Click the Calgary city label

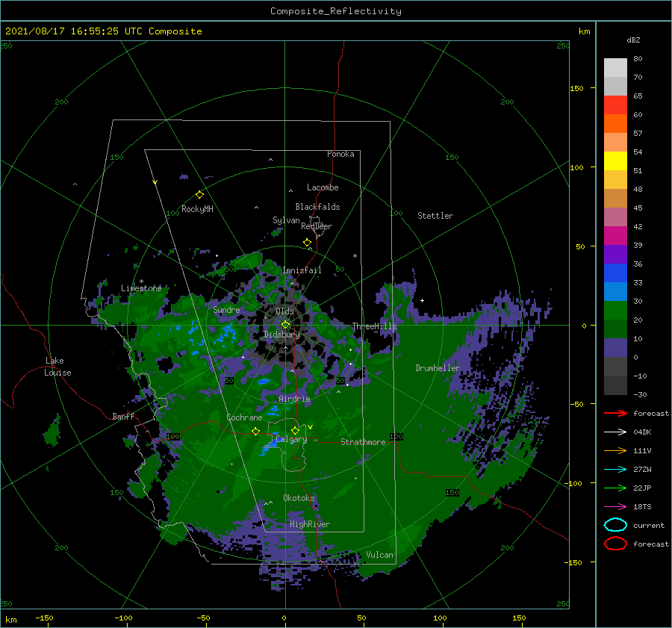[291, 439]
